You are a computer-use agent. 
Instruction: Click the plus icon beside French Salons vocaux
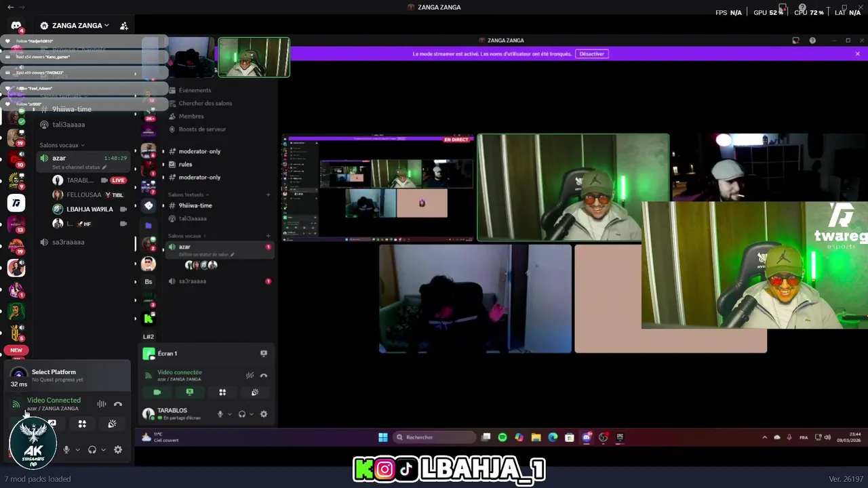pos(268,236)
